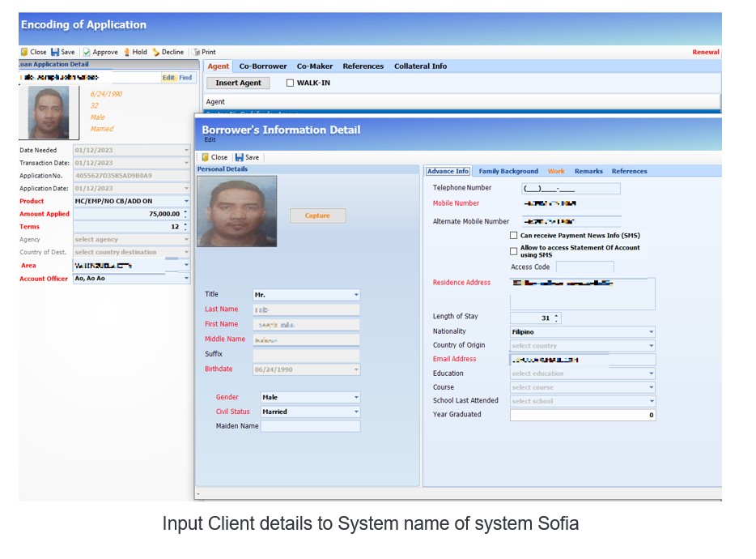
Task: Open the Civil Status dropdown
Action: tap(356, 412)
